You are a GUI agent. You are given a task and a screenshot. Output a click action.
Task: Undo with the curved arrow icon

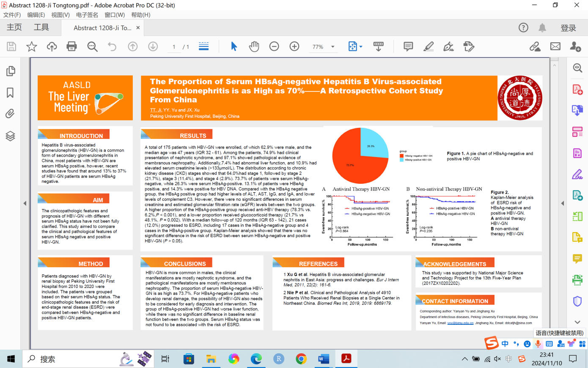[x=112, y=47]
